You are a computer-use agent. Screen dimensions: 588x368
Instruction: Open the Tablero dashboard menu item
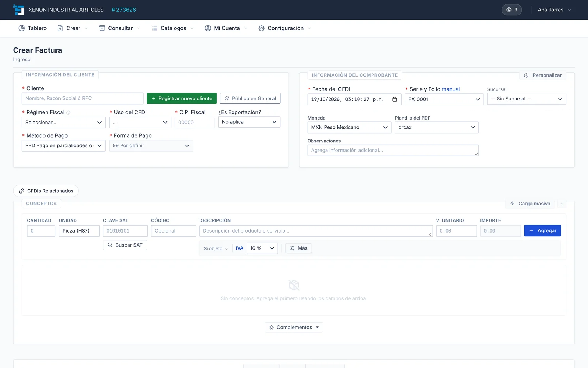pos(33,28)
